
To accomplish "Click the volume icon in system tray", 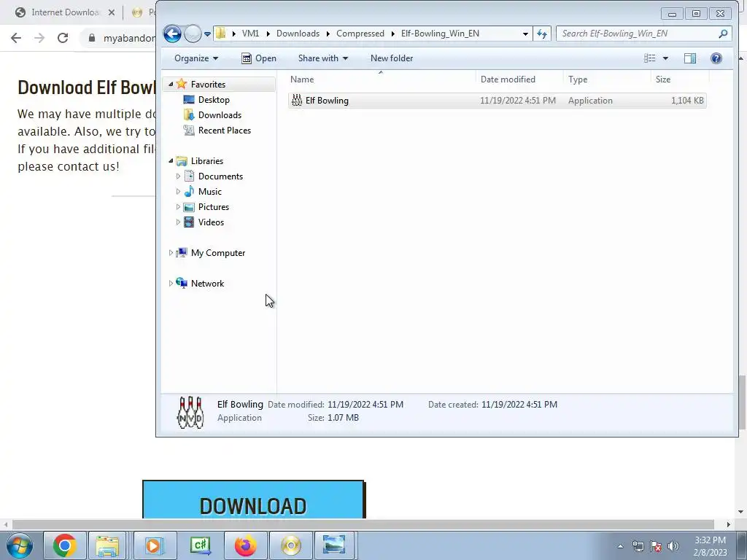I will tap(673, 546).
